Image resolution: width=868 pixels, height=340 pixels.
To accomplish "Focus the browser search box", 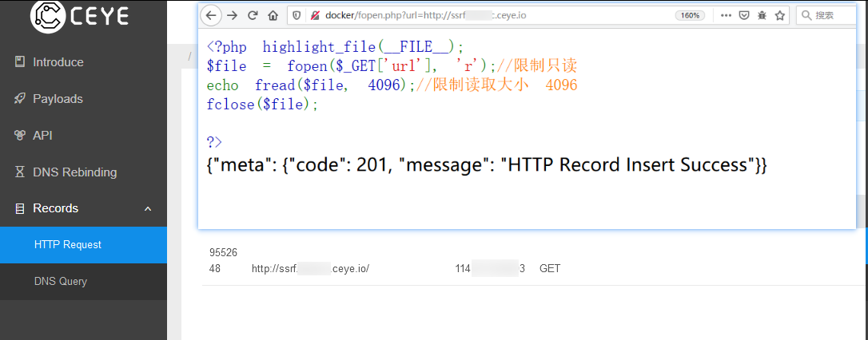I will coord(827,15).
